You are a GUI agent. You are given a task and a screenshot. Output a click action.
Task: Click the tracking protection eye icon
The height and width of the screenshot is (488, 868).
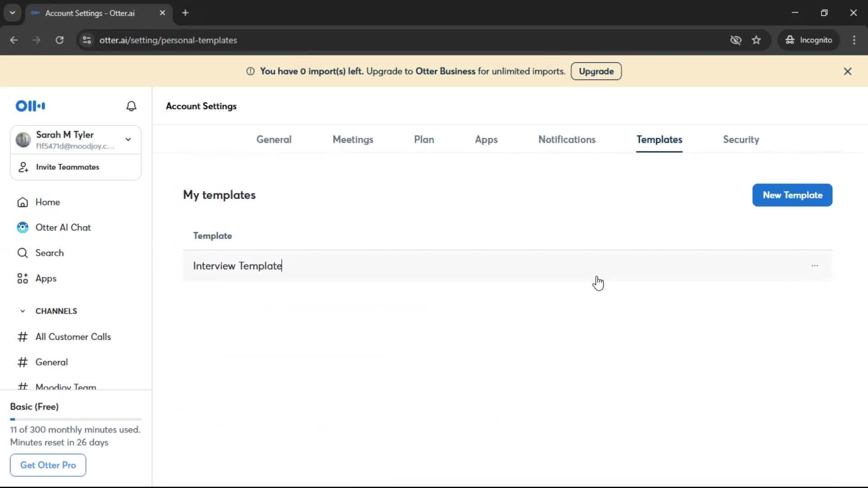(736, 40)
